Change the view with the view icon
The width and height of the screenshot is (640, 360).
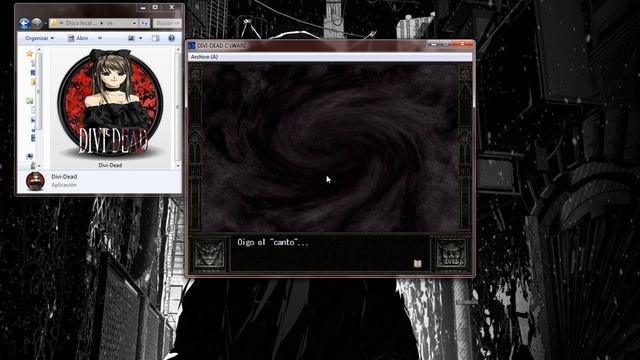tap(131, 38)
